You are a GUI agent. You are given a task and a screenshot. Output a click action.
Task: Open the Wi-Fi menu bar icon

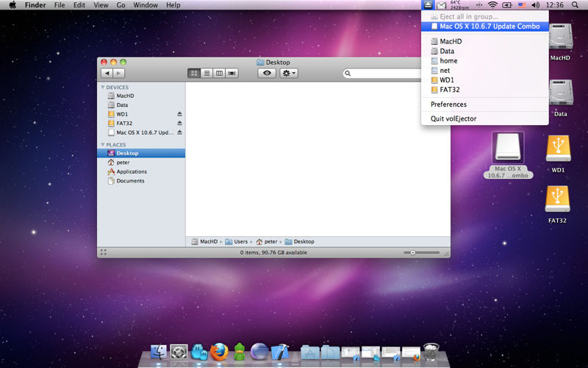(x=492, y=5)
